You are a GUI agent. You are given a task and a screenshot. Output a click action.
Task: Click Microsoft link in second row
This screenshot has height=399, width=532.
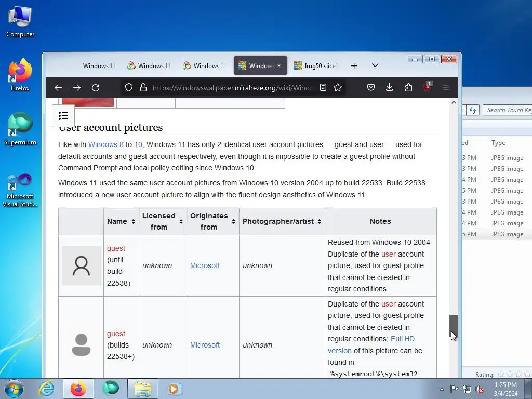pyautogui.click(x=205, y=345)
